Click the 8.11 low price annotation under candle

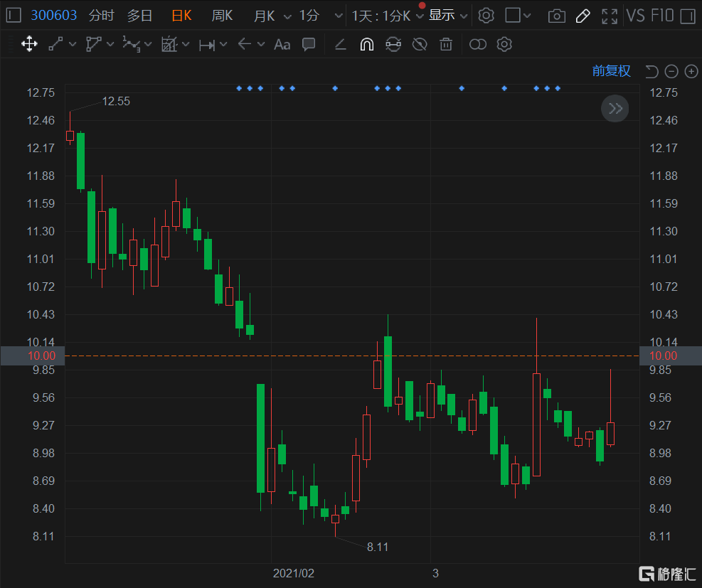click(x=378, y=547)
